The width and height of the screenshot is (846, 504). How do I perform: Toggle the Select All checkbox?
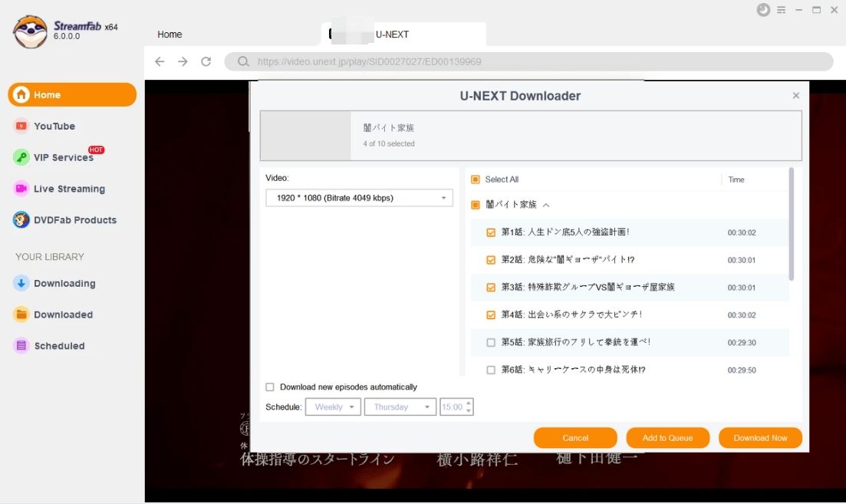[x=476, y=180]
